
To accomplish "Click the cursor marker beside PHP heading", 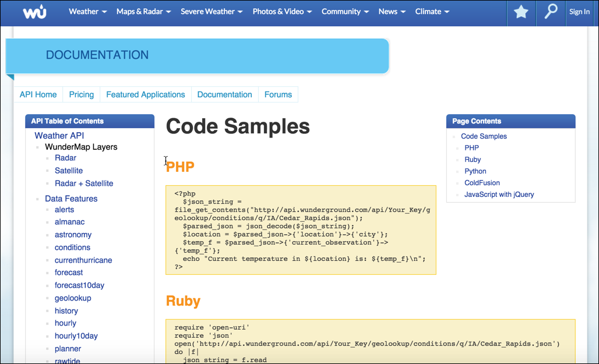I will 165,161.
